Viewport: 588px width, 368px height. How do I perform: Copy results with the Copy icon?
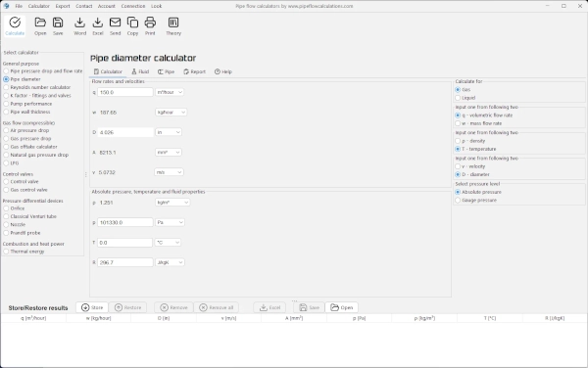132,26
